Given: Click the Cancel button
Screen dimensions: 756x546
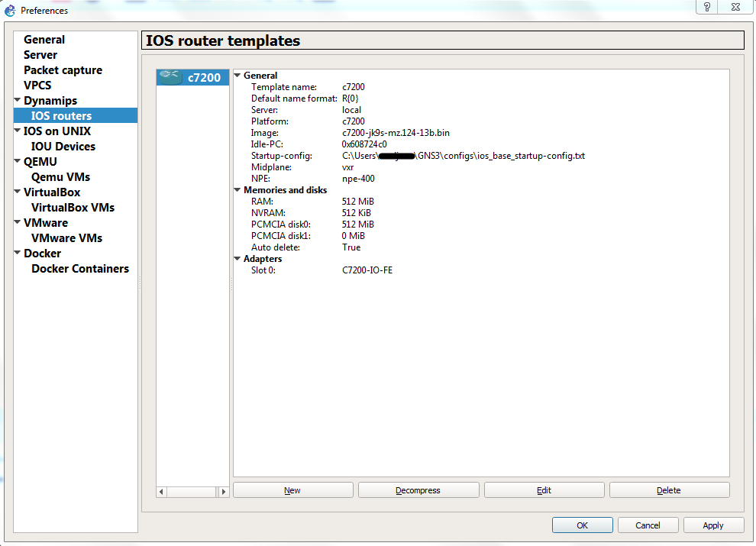Looking at the screenshot, I should tap(648, 525).
